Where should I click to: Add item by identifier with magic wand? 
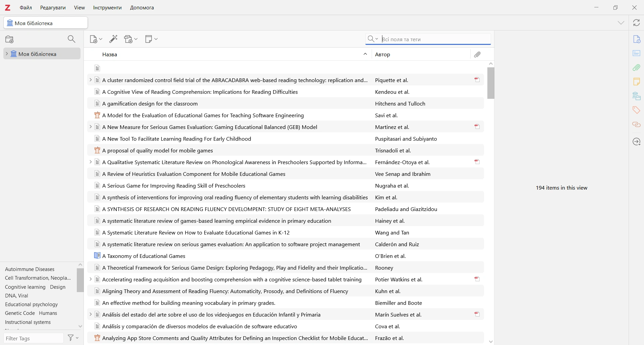113,40
